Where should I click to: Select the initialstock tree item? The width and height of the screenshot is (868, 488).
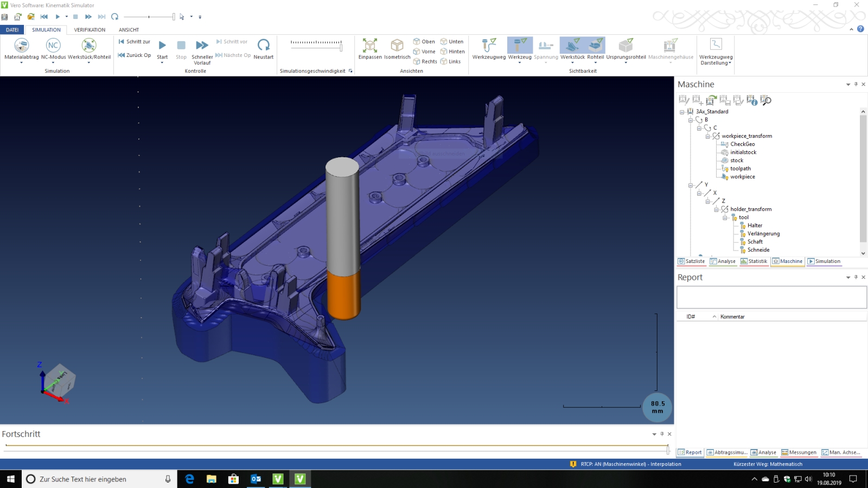(743, 152)
